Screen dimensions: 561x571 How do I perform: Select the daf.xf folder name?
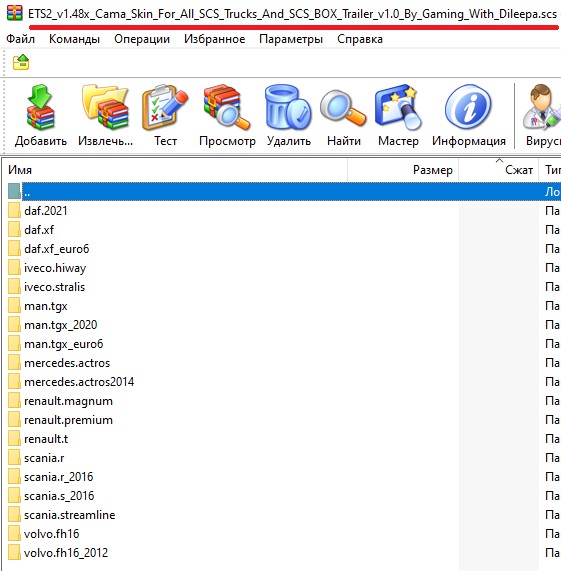coord(39,230)
